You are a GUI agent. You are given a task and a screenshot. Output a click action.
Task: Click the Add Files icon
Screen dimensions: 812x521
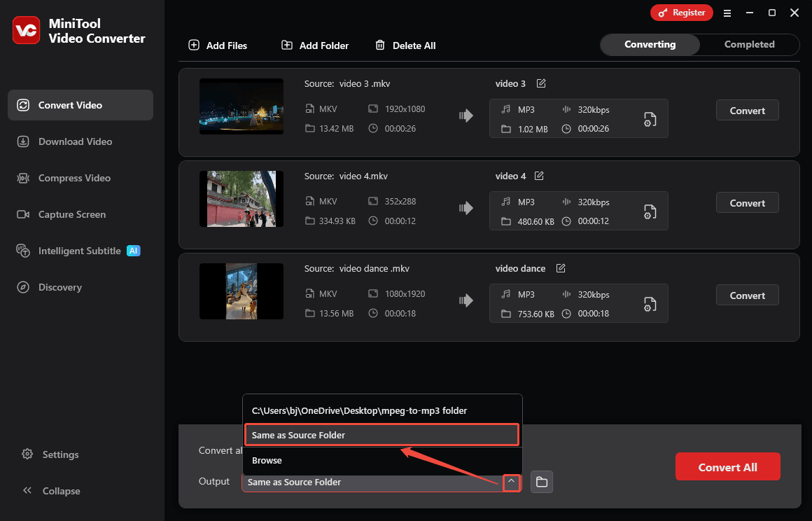tap(193, 45)
